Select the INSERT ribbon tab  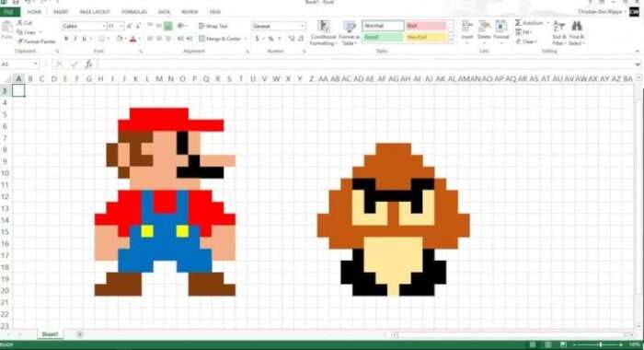61,12
